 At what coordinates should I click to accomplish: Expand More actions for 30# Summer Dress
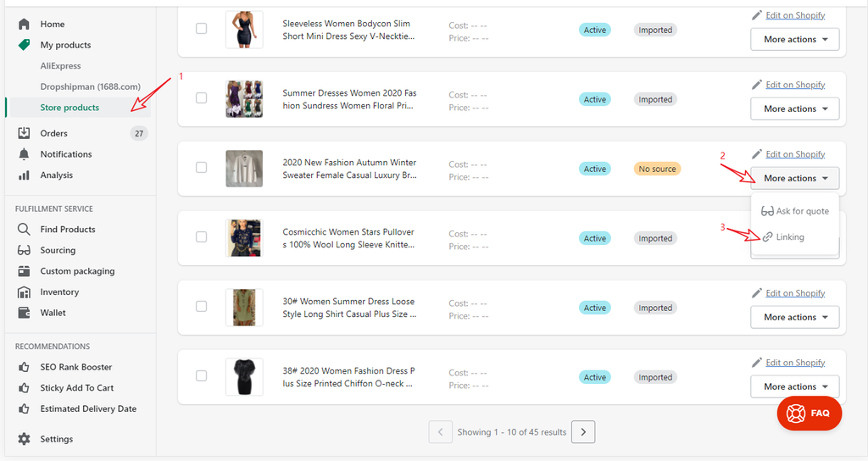tap(794, 318)
